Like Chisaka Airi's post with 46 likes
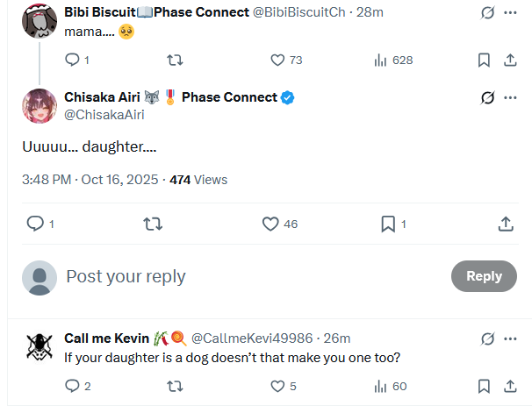Viewport: 532px width, 406px height. click(x=271, y=224)
